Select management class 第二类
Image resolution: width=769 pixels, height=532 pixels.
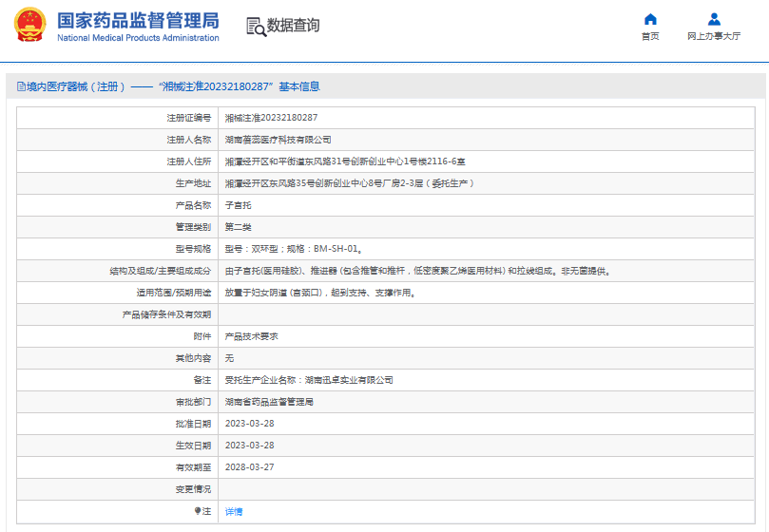click(x=238, y=227)
